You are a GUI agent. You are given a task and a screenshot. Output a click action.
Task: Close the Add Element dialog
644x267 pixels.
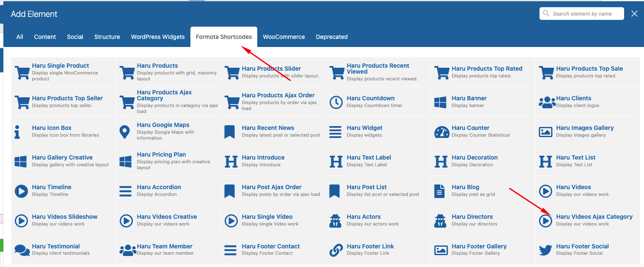[x=634, y=14]
